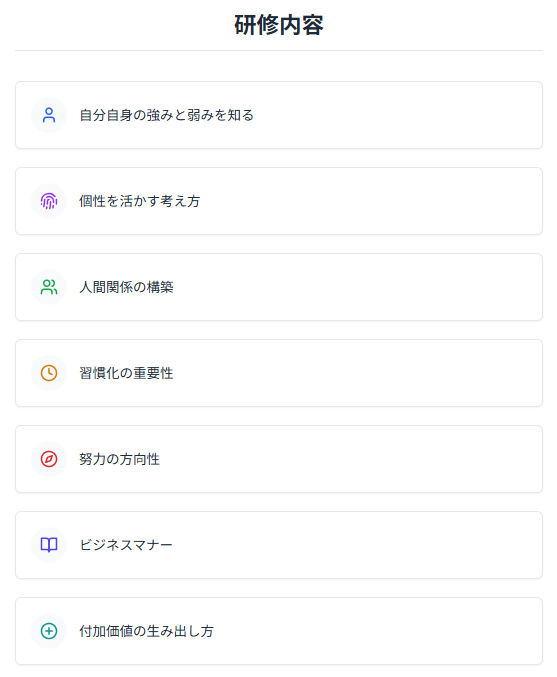Click the teal plus-circle icon
The image size is (557, 677).
[49, 631]
